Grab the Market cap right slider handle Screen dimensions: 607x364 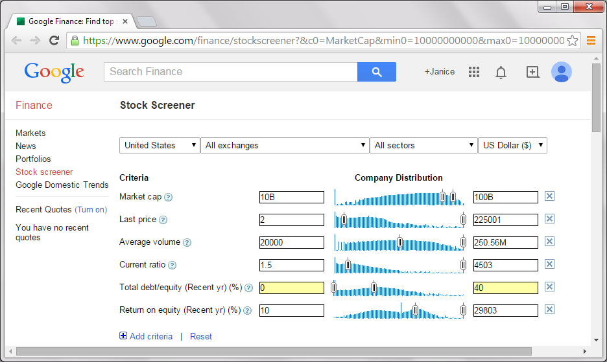[453, 198]
